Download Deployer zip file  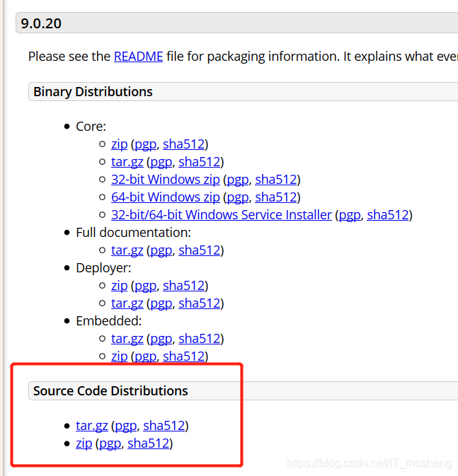119,286
